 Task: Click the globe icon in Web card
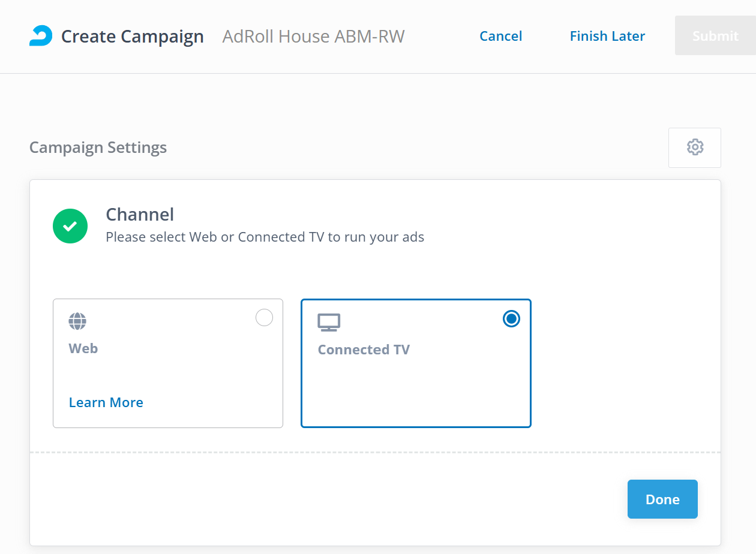pyautogui.click(x=77, y=321)
